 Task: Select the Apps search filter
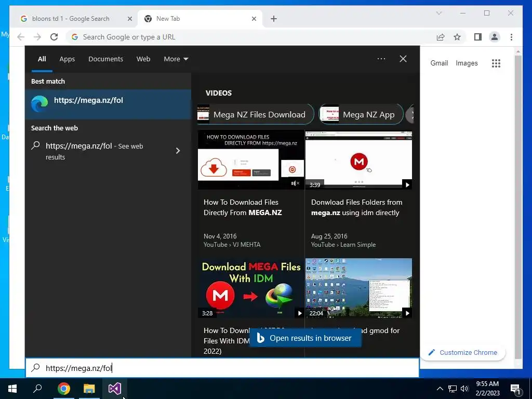[x=67, y=59]
